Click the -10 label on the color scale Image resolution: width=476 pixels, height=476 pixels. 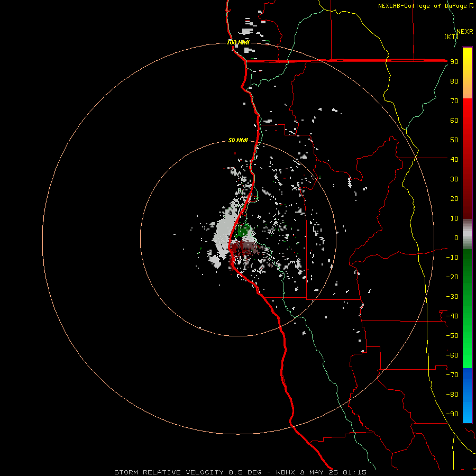[x=452, y=258]
